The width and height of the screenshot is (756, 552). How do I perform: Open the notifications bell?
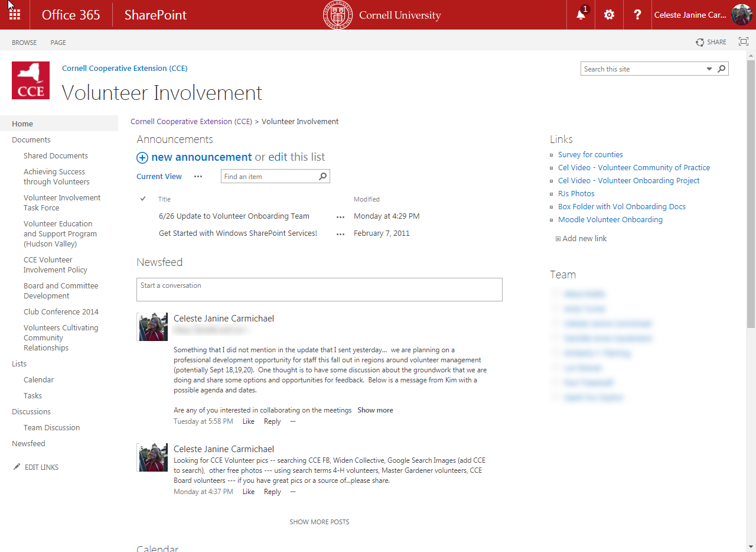(581, 15)
